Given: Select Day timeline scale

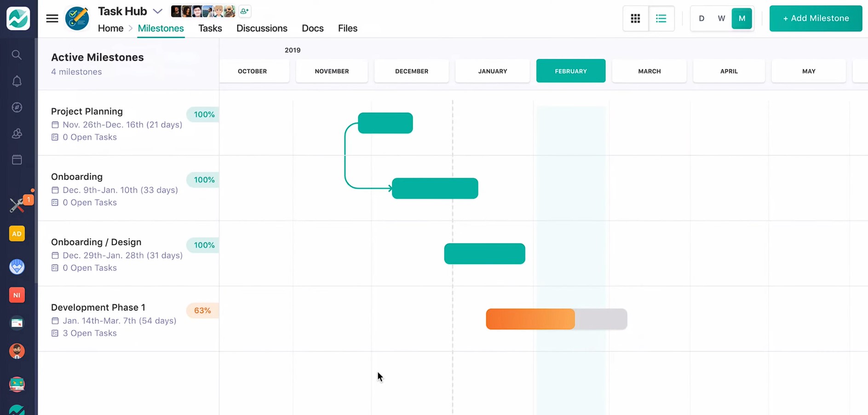Looking at the screenshot, I should [701, 18].
